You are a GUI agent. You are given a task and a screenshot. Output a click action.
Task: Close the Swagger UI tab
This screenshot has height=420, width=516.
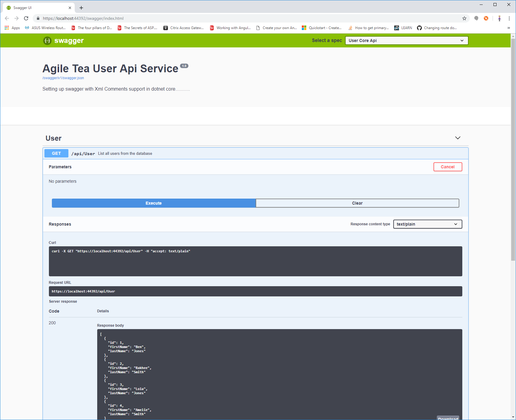coord(70,8)
